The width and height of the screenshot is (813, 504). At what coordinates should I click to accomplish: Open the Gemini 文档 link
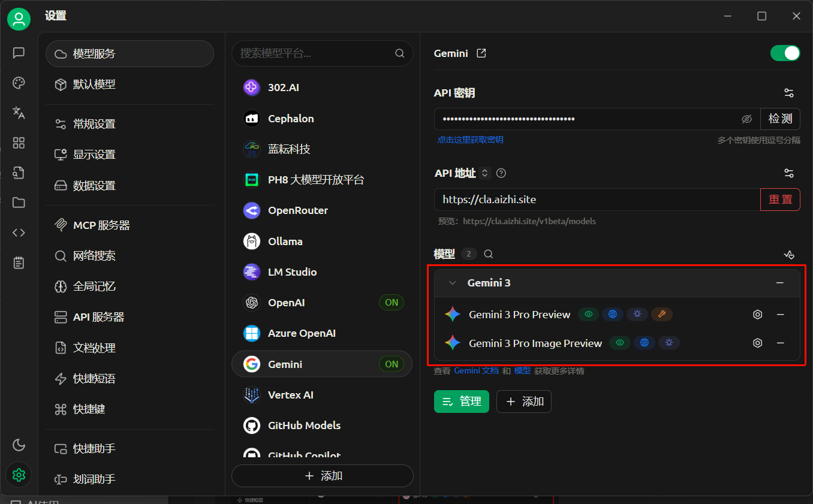[476, 371]
